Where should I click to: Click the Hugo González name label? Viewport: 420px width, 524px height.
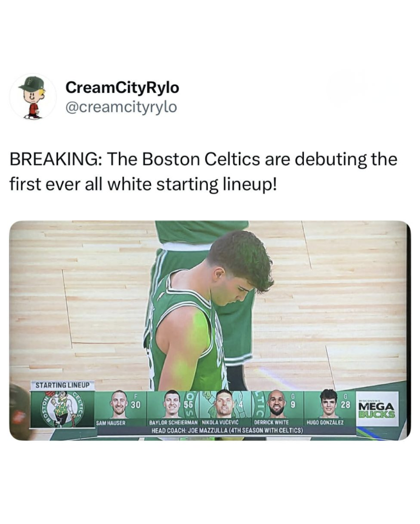tap(325, 423)
